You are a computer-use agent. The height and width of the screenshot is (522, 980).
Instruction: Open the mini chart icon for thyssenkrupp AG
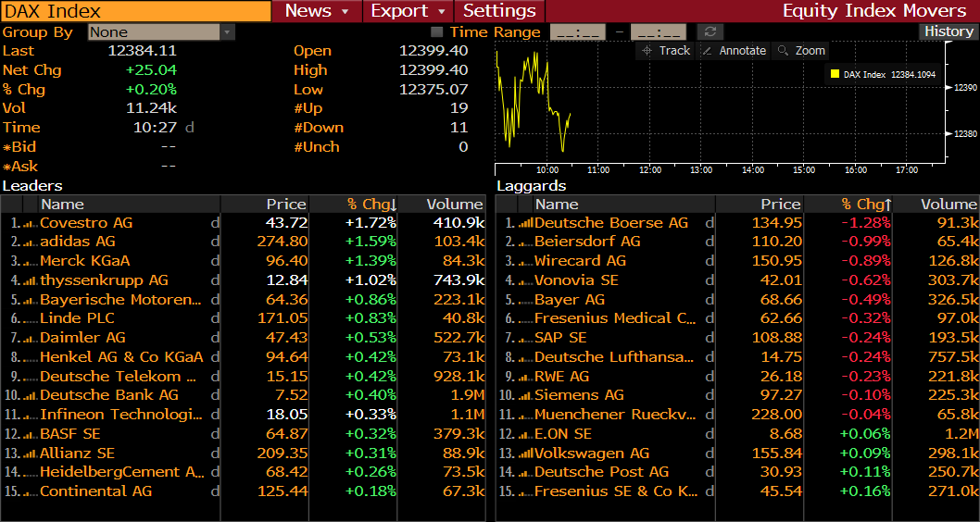pyautogui.click(x=31, y=281)
